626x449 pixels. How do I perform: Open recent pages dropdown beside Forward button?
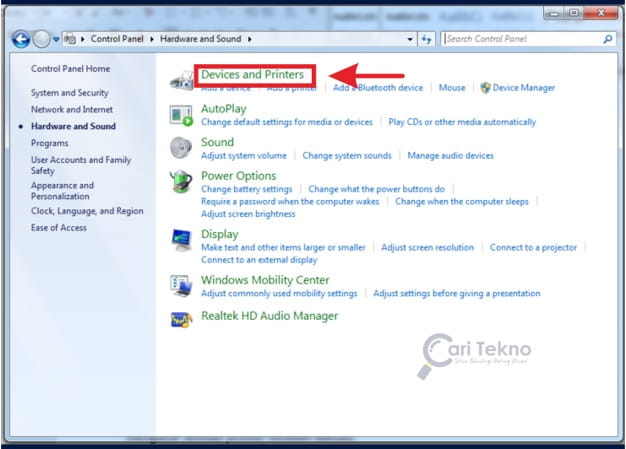pyautogui.click(x=56, y=39)
